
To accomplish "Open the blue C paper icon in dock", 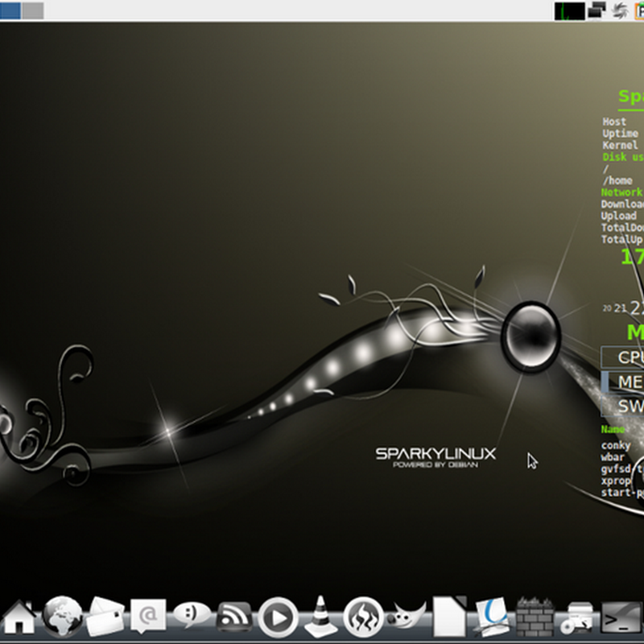I will coord(492,617).
